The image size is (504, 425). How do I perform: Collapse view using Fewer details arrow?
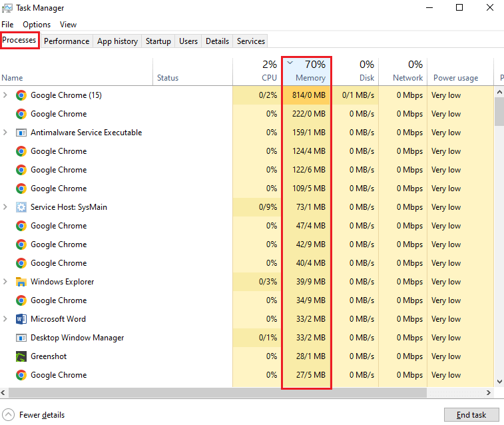(8, 415)
